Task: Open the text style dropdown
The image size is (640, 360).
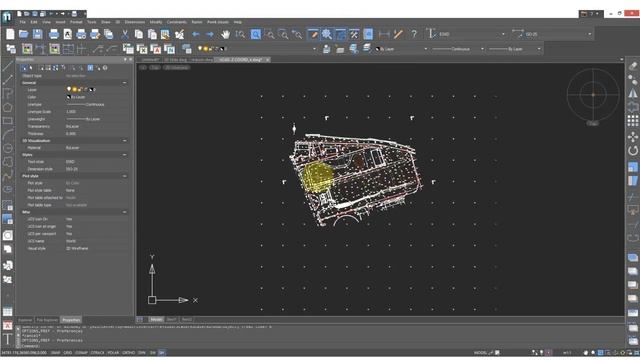Action: click(x=503, y=34)
